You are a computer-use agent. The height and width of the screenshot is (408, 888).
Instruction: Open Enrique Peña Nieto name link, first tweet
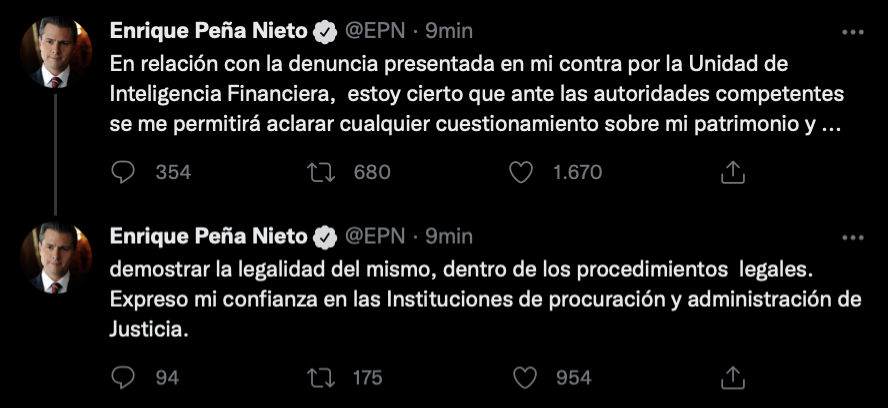coord(208,31)
